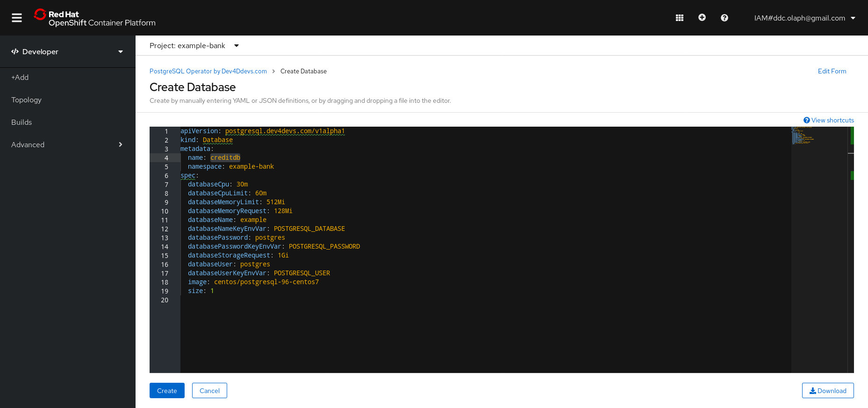Click the POSTGRESQL_PASSWORD value
868x408 pixels.
point(324,246)
